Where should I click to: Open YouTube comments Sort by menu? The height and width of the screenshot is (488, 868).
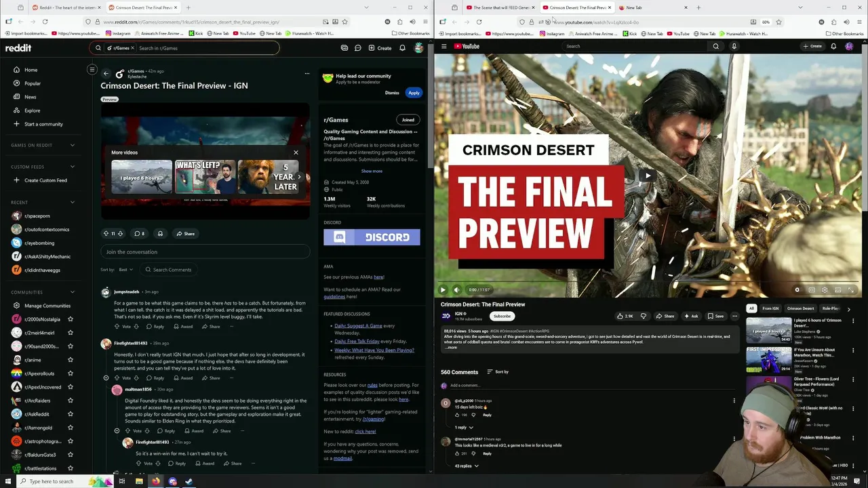point(498,372)
